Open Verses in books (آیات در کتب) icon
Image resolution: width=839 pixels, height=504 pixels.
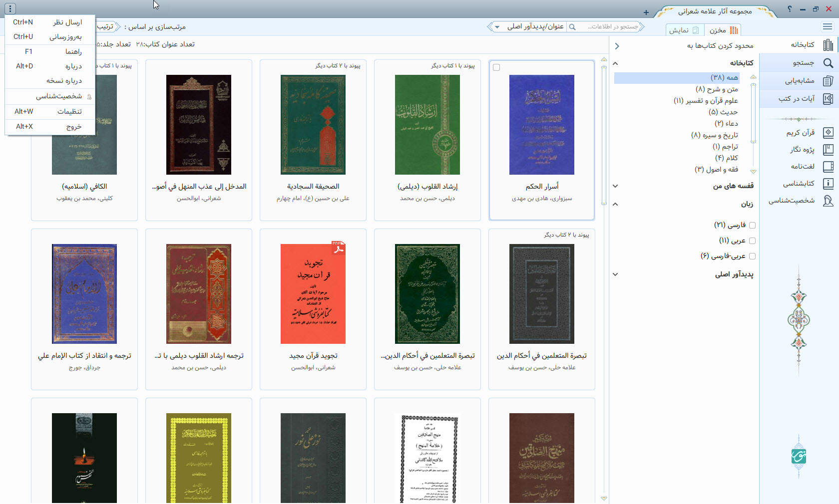(828, 99)
